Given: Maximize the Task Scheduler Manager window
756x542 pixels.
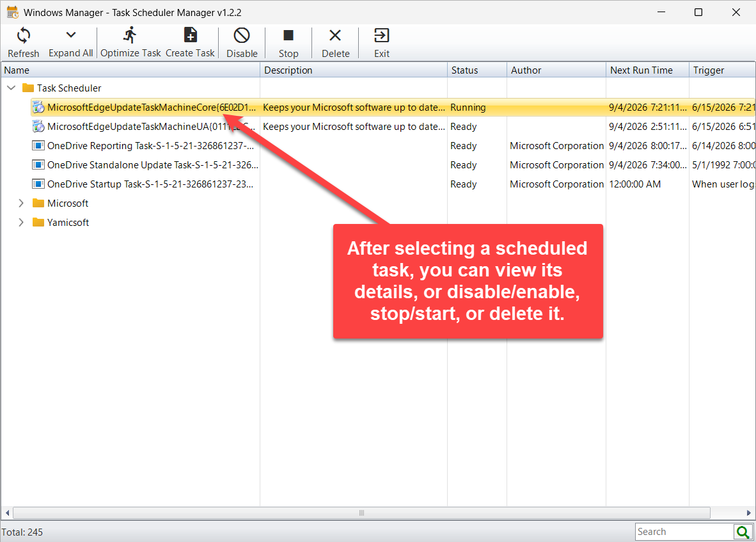Looking at the screenshot, I should tap(698, 12).
